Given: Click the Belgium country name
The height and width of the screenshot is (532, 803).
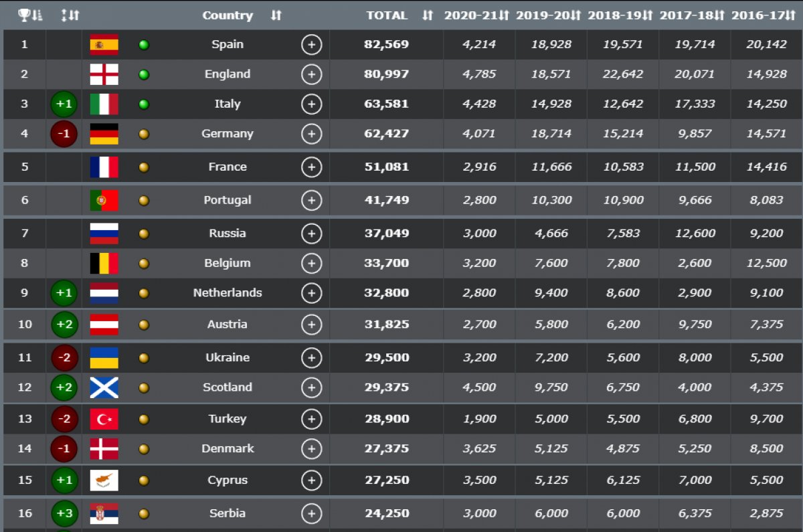Looking at the screenshot, I should click(227, 263).
